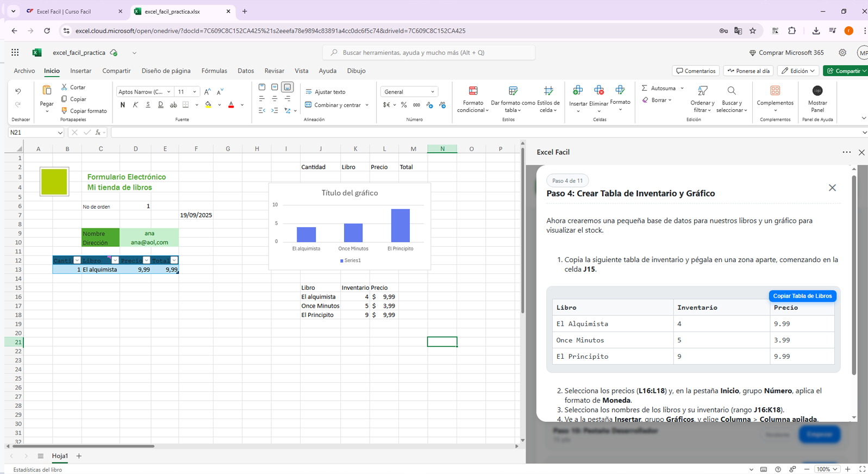Image resolution: width=868 pixels, height=474 pixels.
Task: Switch to the Vista tab
Action: (x=302, y=71)
